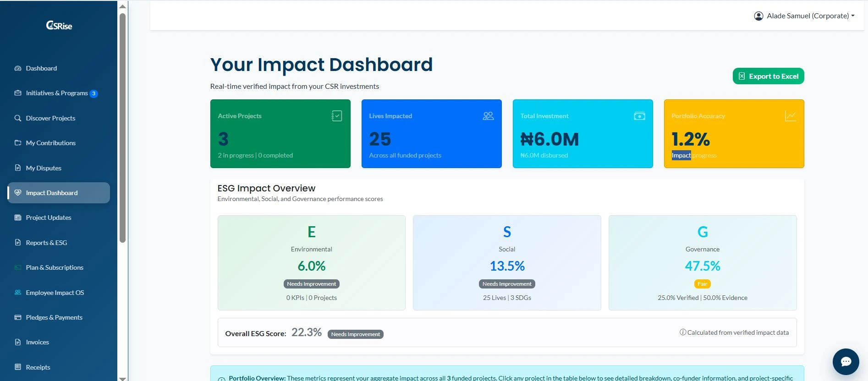Export the dashboard to Excel

769,76
